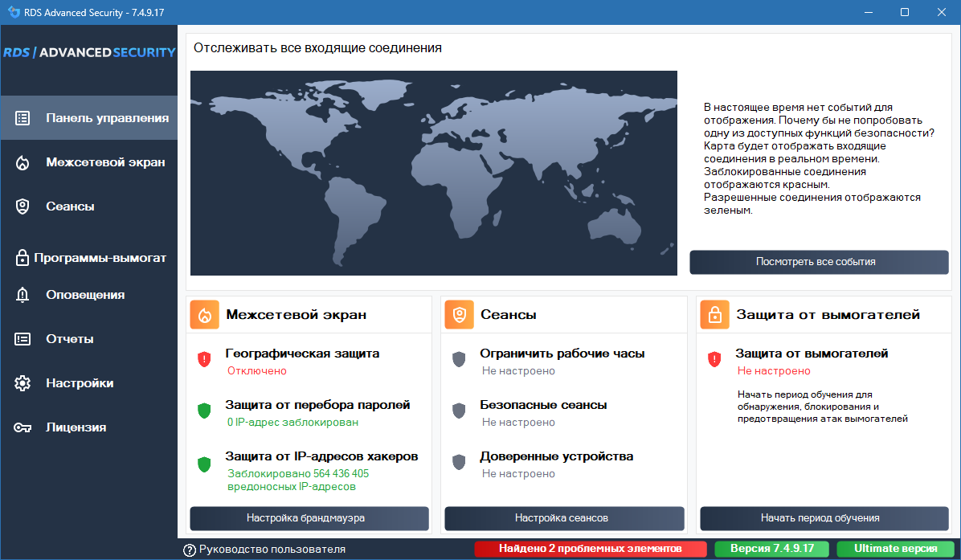
Task: Click gray shield icon next to Доверенные устройства
Action: tap(459, 462)
